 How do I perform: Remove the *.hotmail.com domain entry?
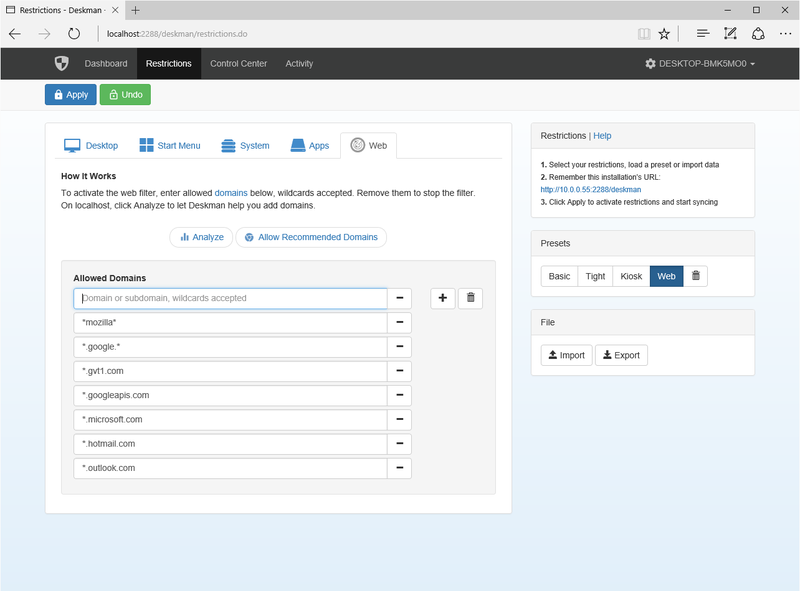pos(399,444)
